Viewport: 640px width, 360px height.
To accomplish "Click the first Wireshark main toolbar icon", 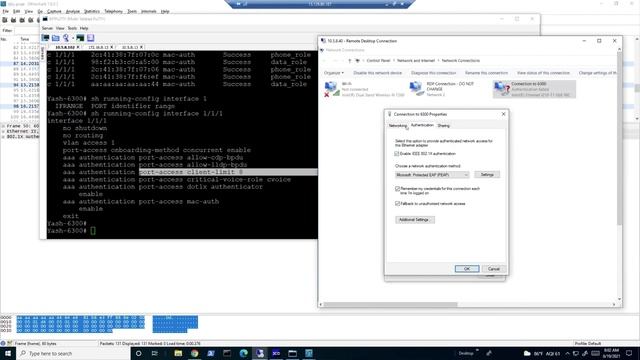I will [5, 20].
